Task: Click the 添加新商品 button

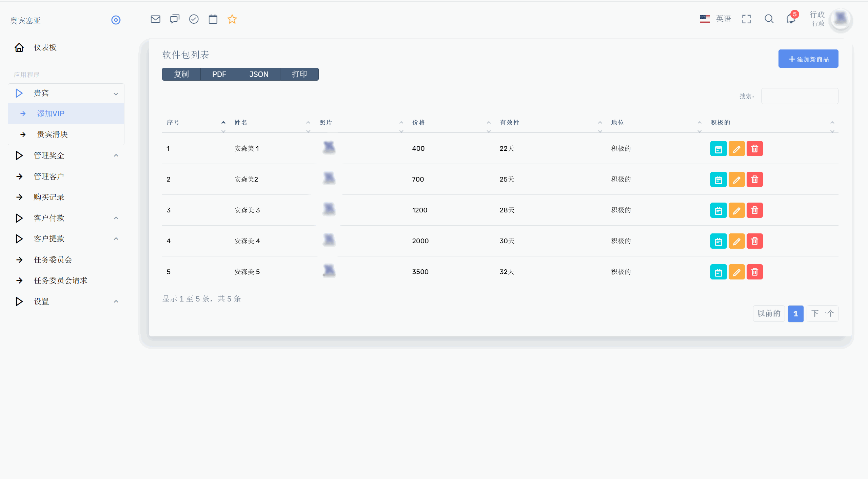Action: pos(808,59)
